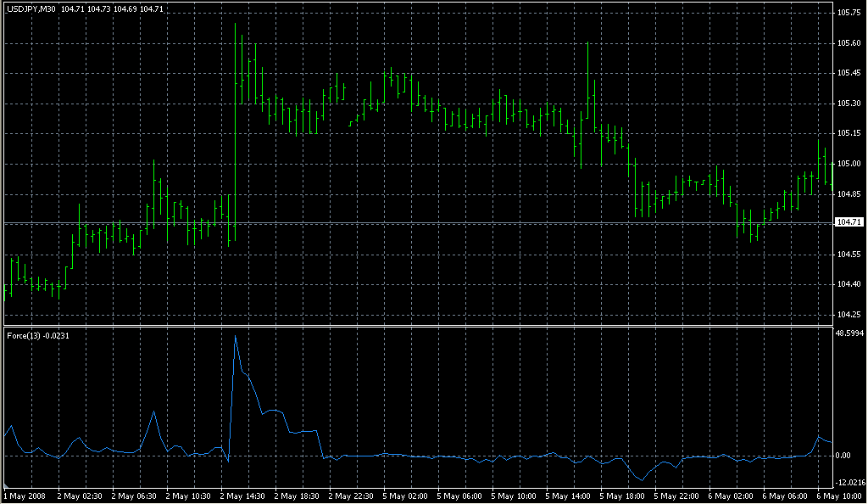Screen dimensions: 868x504
Task: Click the 2 May 06:30 time label
Action: 134,496
